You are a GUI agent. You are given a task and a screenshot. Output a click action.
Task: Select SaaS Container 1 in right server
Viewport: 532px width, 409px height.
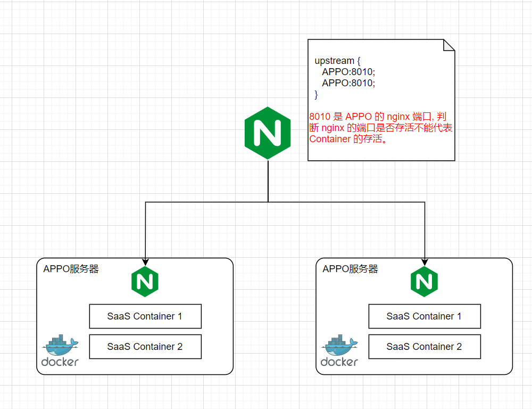pos(425,316)
